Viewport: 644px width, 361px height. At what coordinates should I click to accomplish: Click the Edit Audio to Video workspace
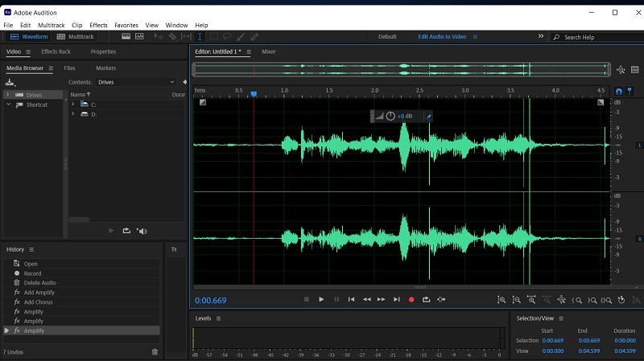point(442,37)
